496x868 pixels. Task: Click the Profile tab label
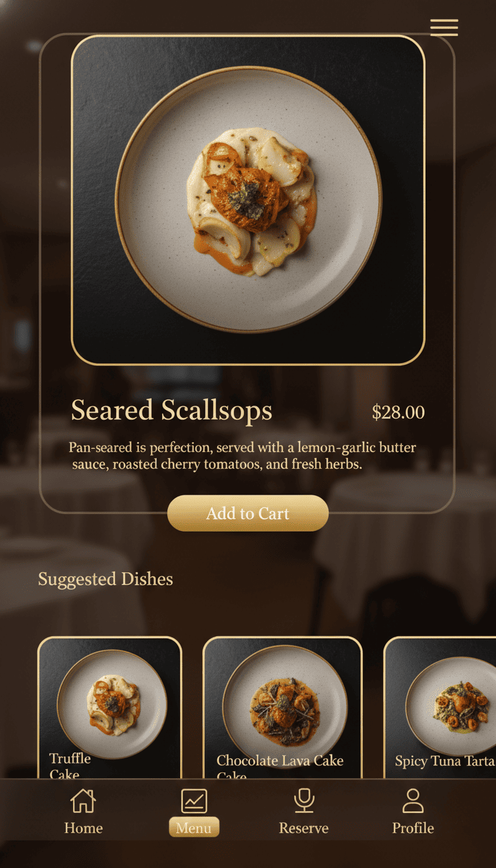[x=413, y=828]
